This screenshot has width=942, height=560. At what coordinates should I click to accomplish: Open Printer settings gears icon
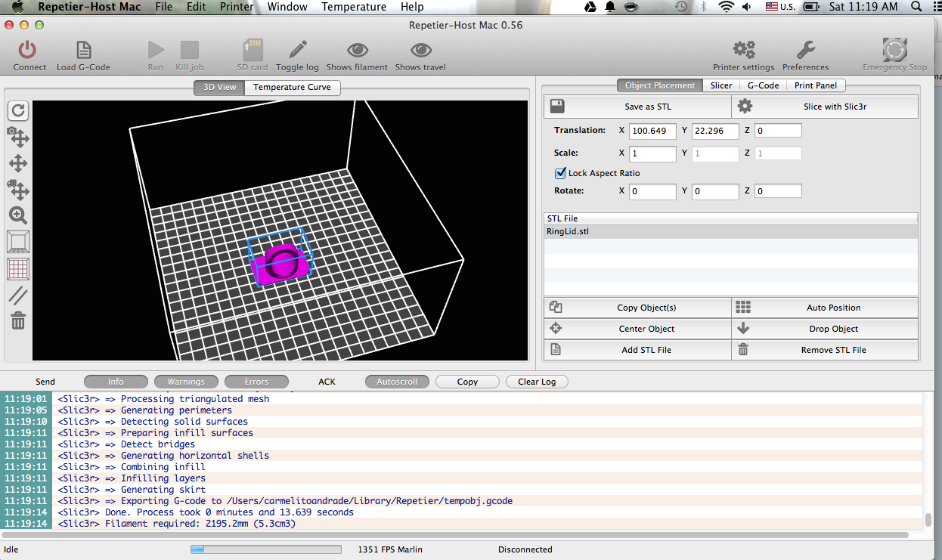744,50
